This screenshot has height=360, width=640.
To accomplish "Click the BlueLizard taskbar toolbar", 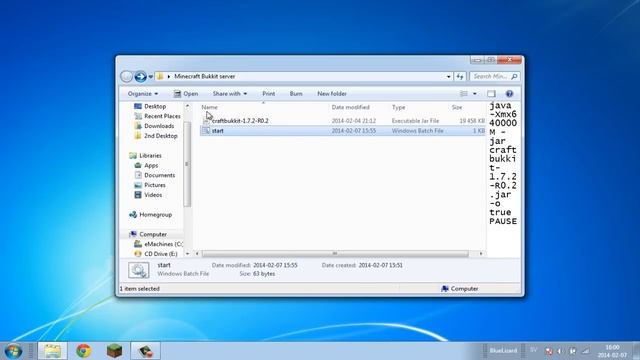I will pos(503,351).
